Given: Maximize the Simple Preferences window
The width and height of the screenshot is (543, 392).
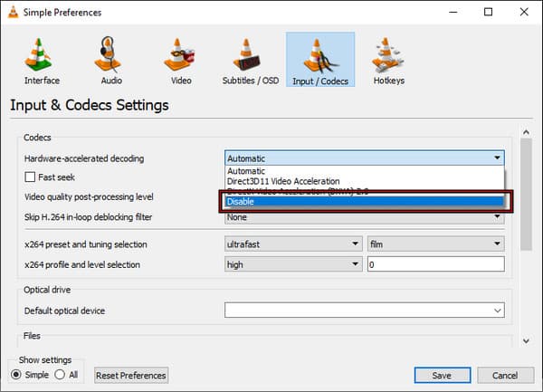Looking at the screenshot, I should 489,12.
